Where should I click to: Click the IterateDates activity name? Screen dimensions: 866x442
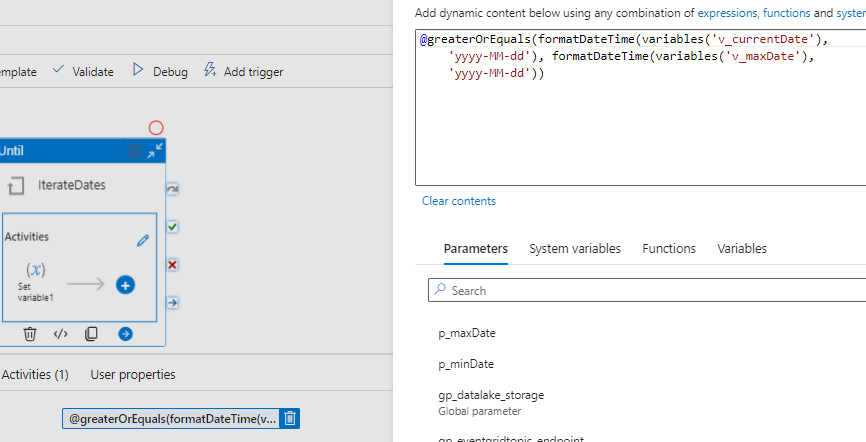click(72, 185)
